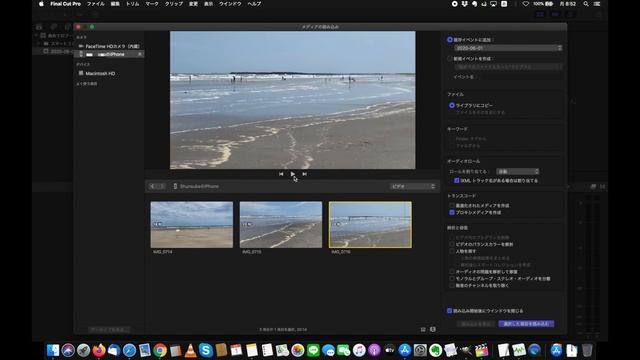This screenshot has width=640, height=360.
Task: Open Skype from the Dock
Action: click(206, 350)
